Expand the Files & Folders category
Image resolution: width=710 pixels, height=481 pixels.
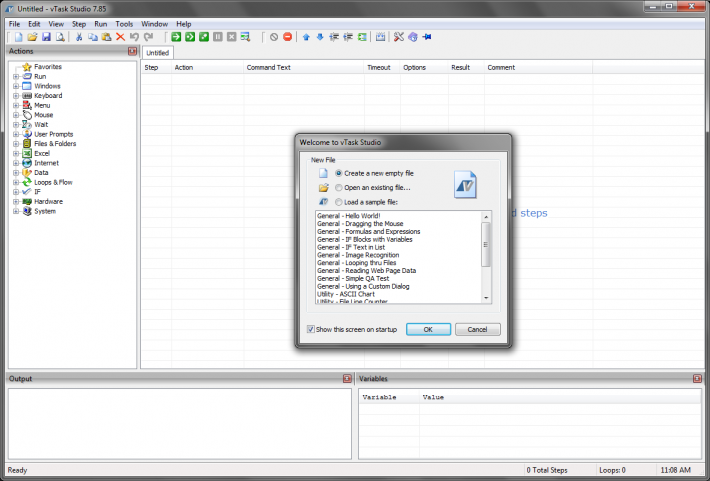coord(16,144)
